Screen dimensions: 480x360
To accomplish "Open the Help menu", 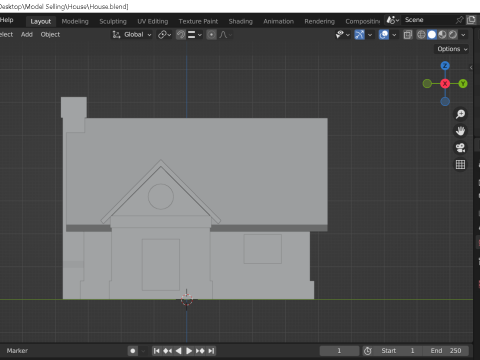I will coord(7,20).
